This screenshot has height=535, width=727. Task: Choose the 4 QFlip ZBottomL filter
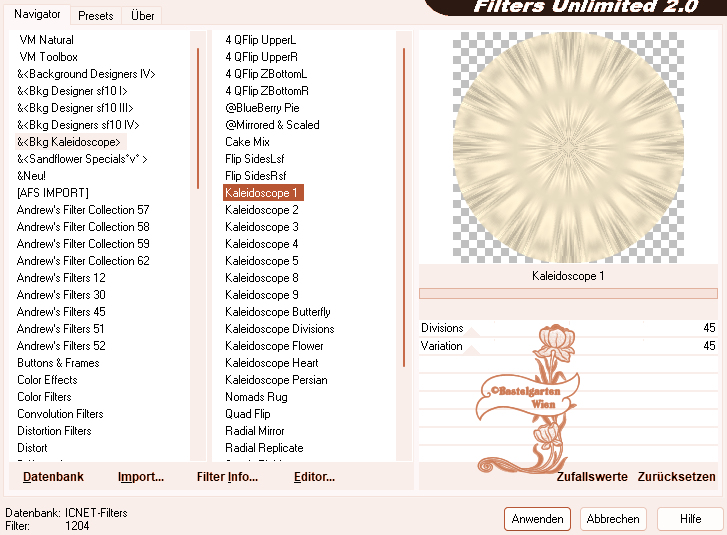pos(266,74)
